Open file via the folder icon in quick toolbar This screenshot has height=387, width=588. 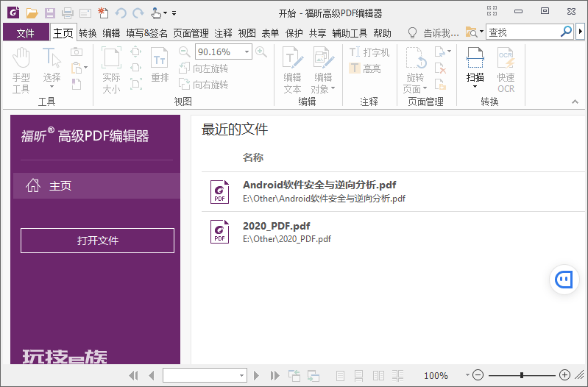click(x=32, y=13)
